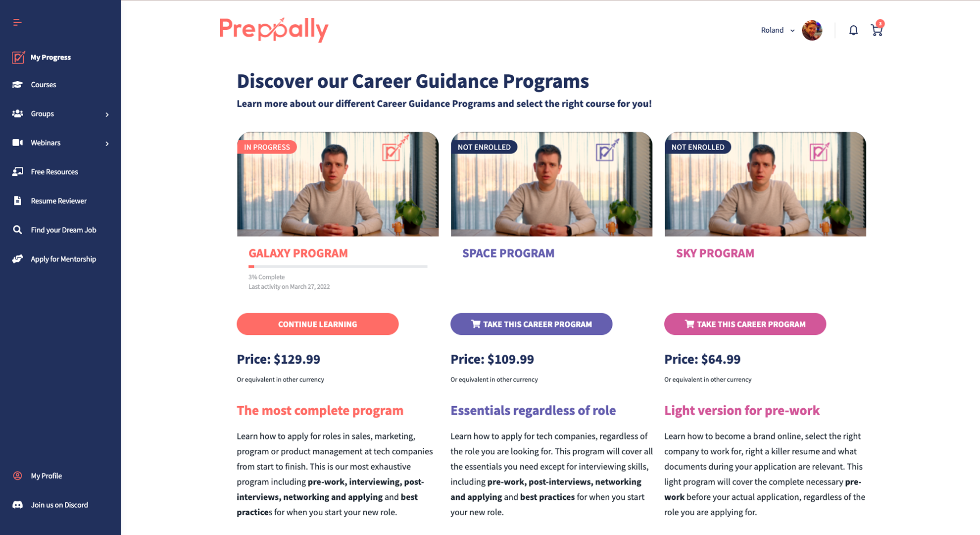The image size is (980, 535).
Task: Click the Galaxy Program progress bar
Action: (x=338, y=266)
